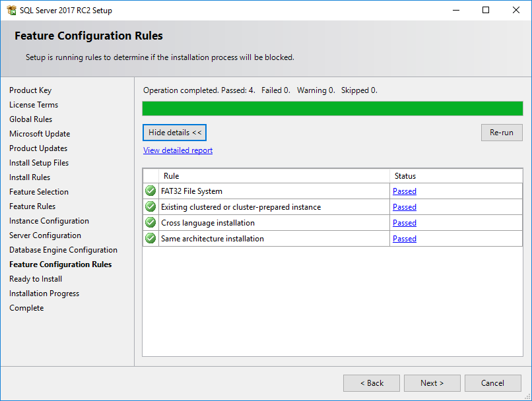Click the check icon for Cross language installation
532x401 pixels.
pos(150,222)
